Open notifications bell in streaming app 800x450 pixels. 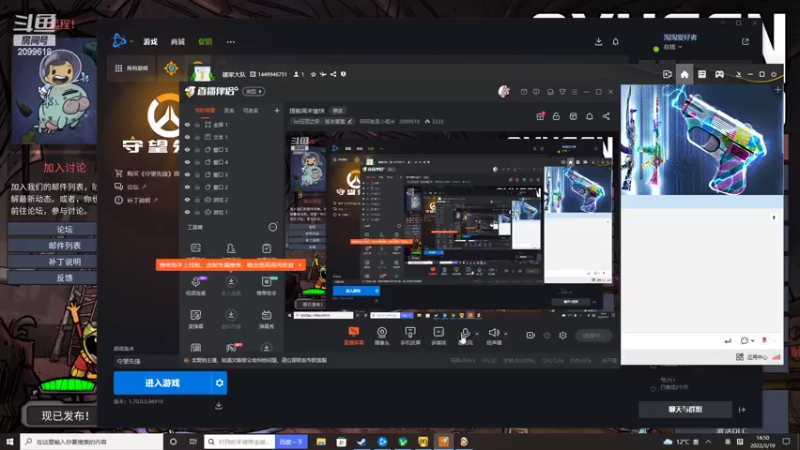click(x=589, y=116)
